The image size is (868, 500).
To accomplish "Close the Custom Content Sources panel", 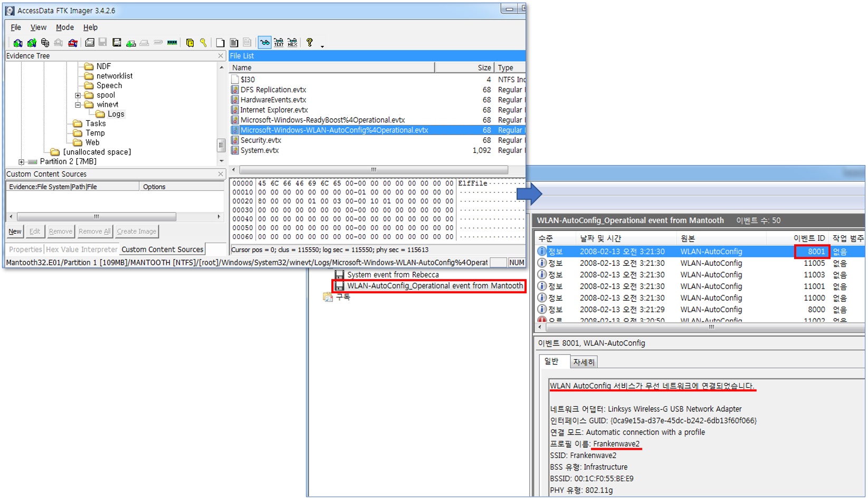I will (221, 174).
